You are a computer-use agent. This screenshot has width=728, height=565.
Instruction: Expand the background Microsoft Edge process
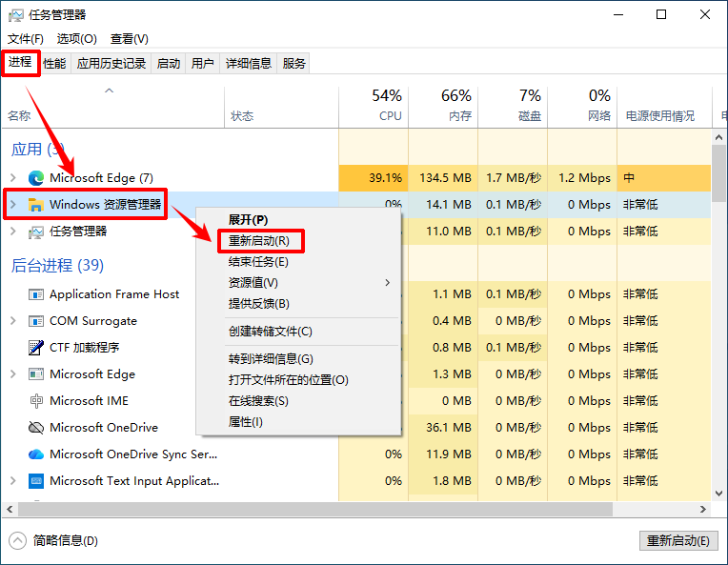point(13,374)
